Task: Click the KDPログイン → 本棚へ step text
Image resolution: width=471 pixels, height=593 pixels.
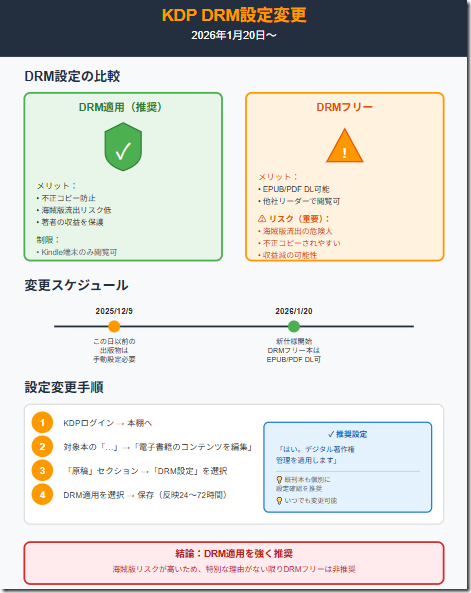Action: 108,423
